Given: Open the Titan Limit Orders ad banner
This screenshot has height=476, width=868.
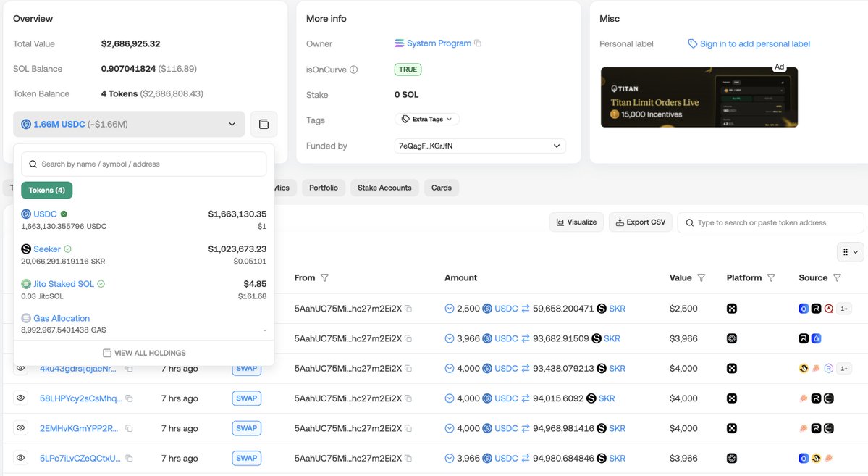Looking at the screenshot, I should 699,97.
